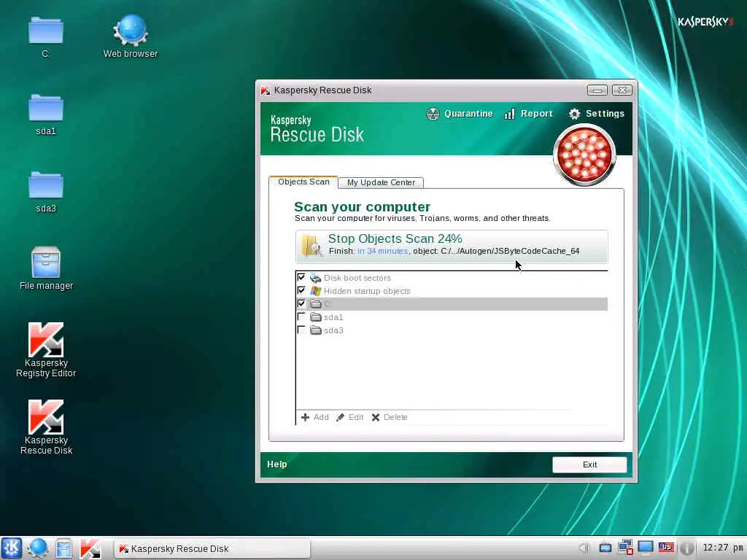
Task: Click the Kaspersky icon in taskbar launcher
Action: pos(90,548)
